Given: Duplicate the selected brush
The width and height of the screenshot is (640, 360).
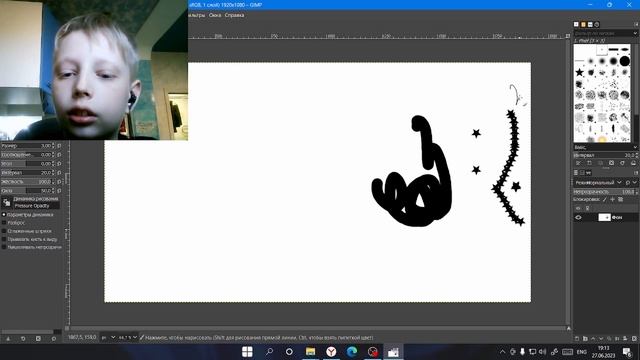Looking at the screenshot, I should tap(600, 163).
